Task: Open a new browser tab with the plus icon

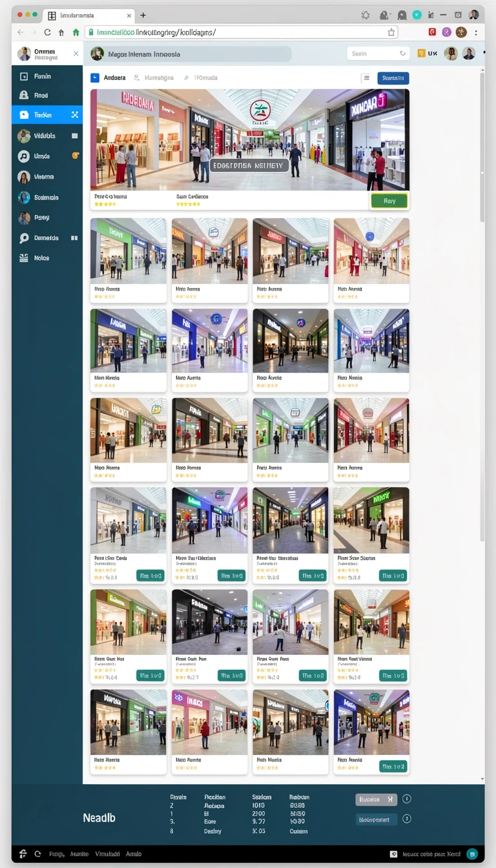Action: [x=143, y=15]
